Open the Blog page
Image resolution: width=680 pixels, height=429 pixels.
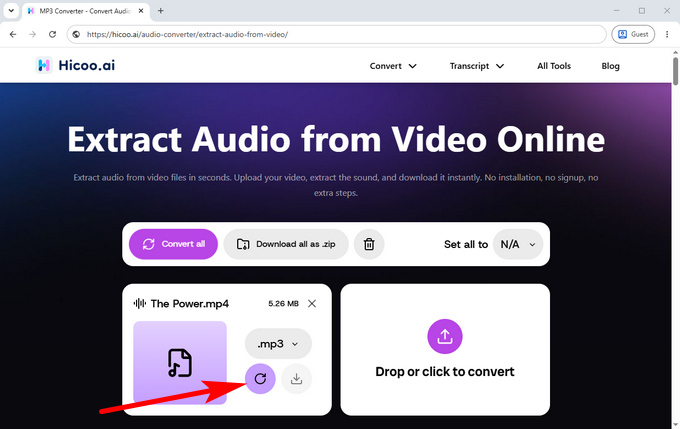click(610, 66)
